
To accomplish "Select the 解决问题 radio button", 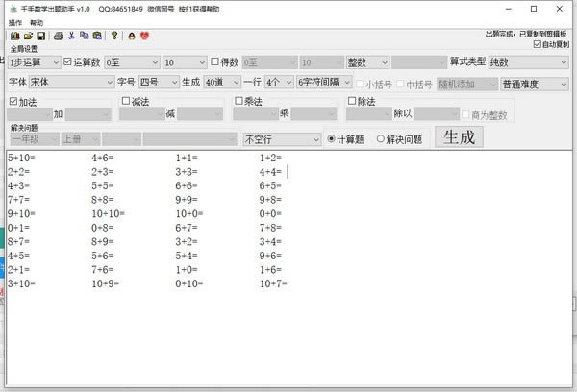I will click(381, 138).
